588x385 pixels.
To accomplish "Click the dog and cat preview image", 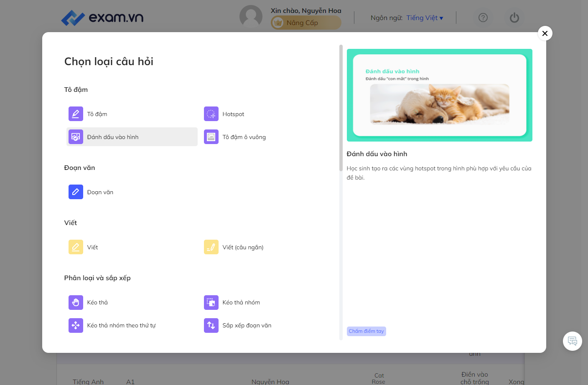I will [x=440, y=104].
